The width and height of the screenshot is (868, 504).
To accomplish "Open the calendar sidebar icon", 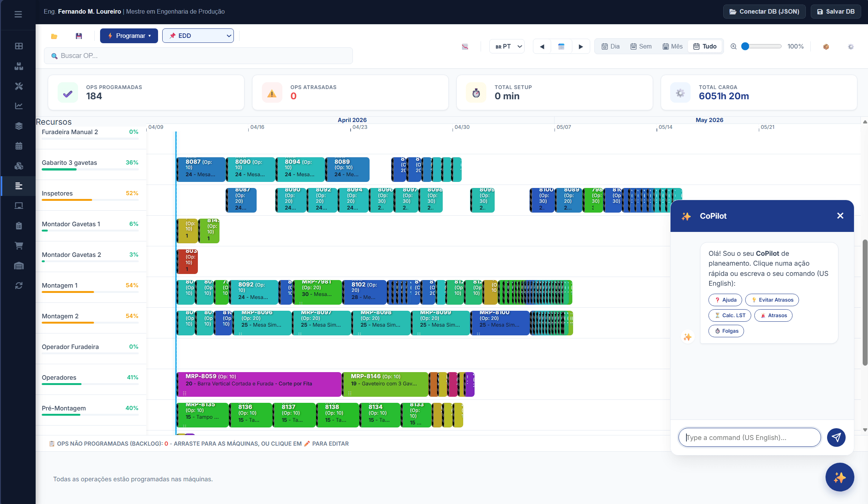I will click(x=19, y=146).
